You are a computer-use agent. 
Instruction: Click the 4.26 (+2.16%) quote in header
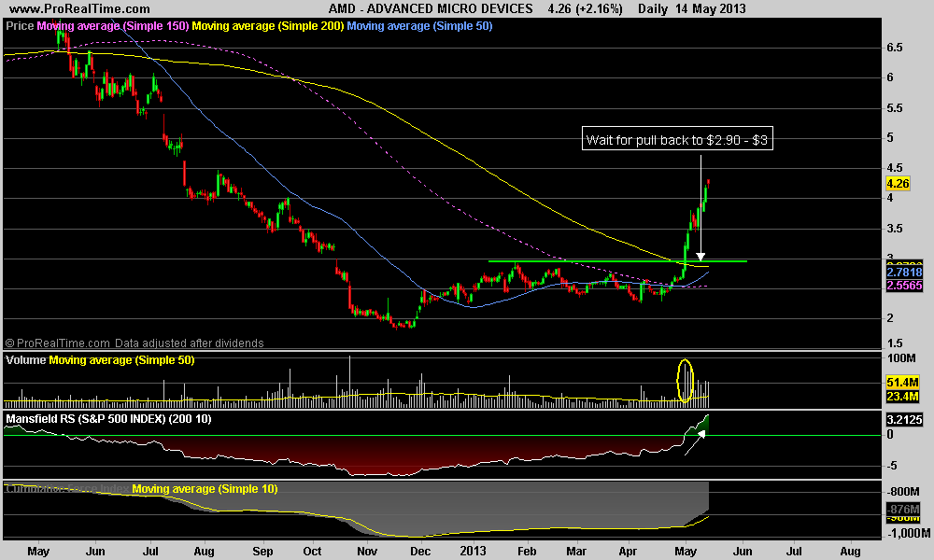tap(585, 9)
